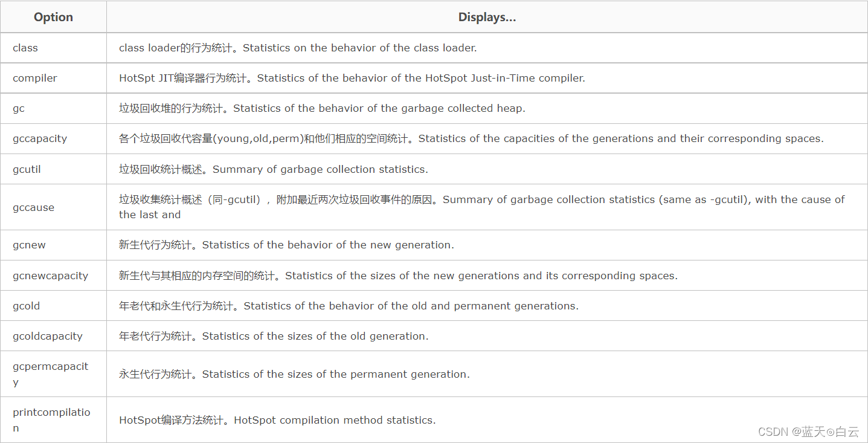Click the "Option" column header
Image resolution: width=868 pixels, height=443 pixels.
(x=53, y=17)
